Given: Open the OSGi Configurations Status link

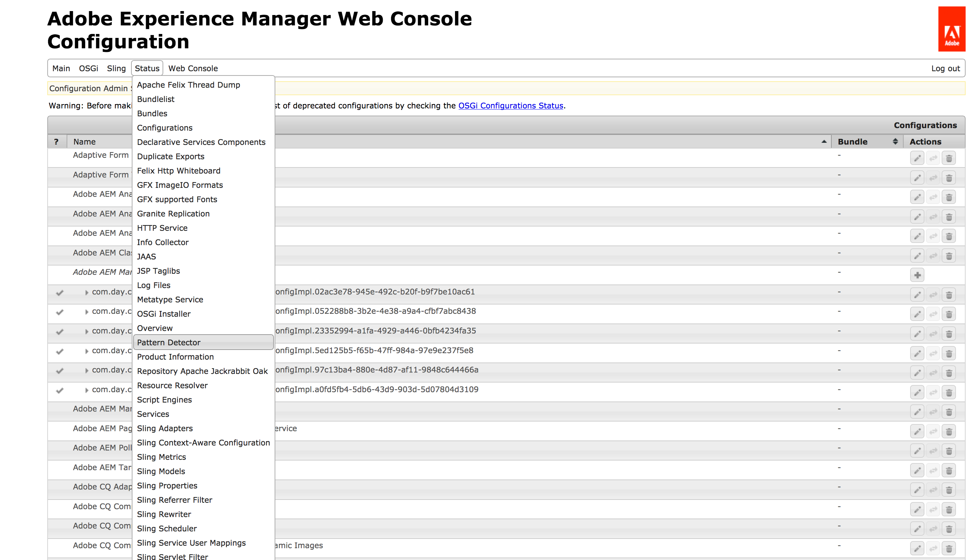Looking at the screenshot, I should [510, 106].
